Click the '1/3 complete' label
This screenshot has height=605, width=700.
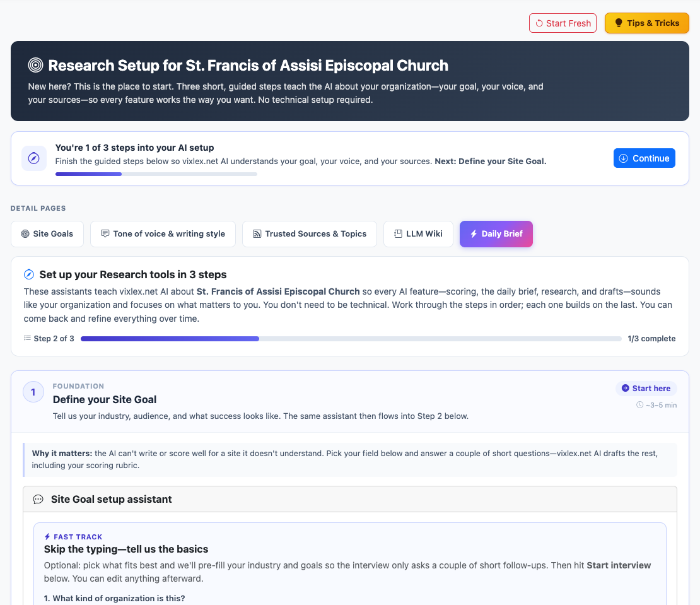(651, 338)
